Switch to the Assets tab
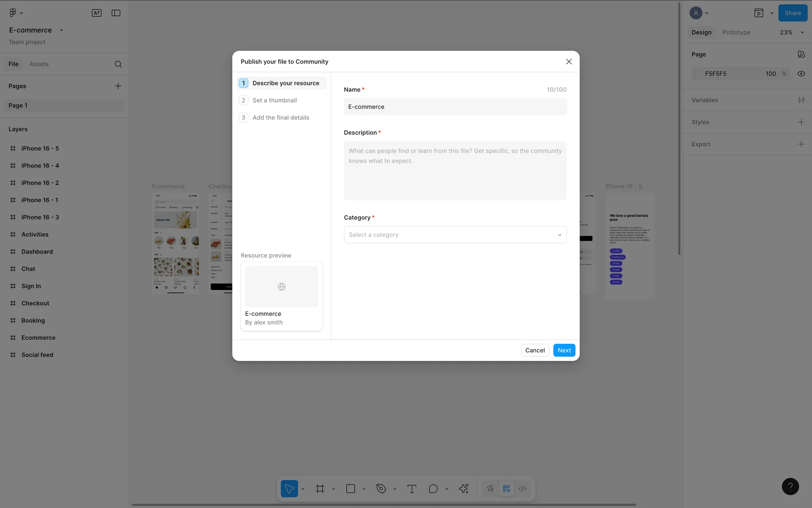Image resolution: width=812 pixels, height=508 pixels. [x=39, y=64]
